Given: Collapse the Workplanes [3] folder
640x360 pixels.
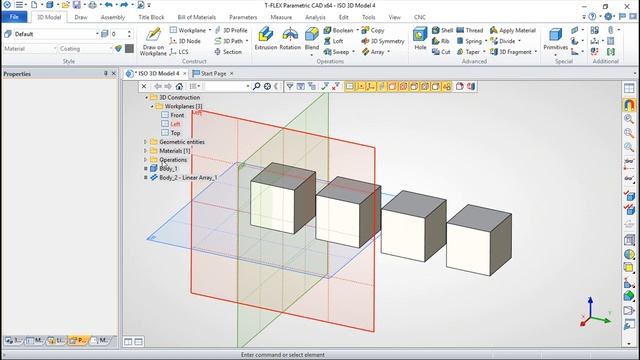Looking at the screenshot, I should point(152,107).
